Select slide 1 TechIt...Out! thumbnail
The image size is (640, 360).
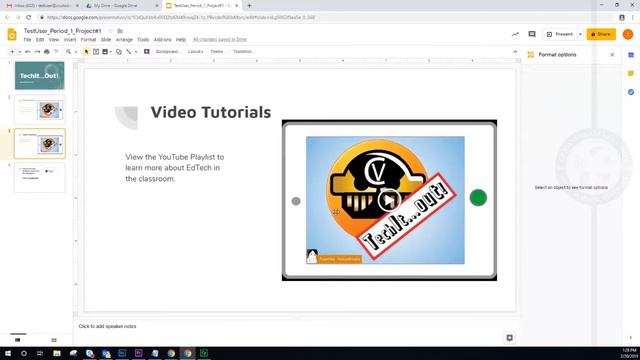pyautogui.click(x=40, y=76)
